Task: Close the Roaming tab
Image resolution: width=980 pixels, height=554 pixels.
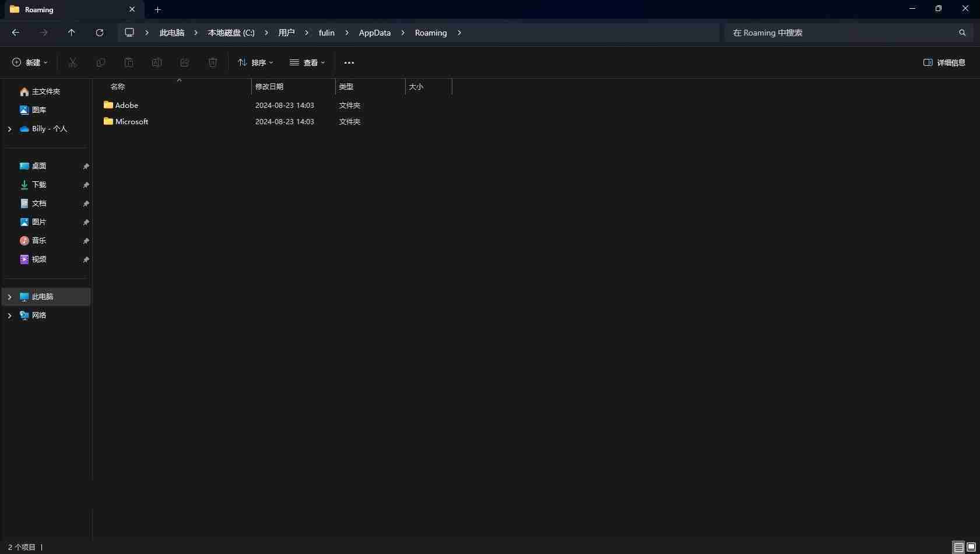Action: point(132,9)
